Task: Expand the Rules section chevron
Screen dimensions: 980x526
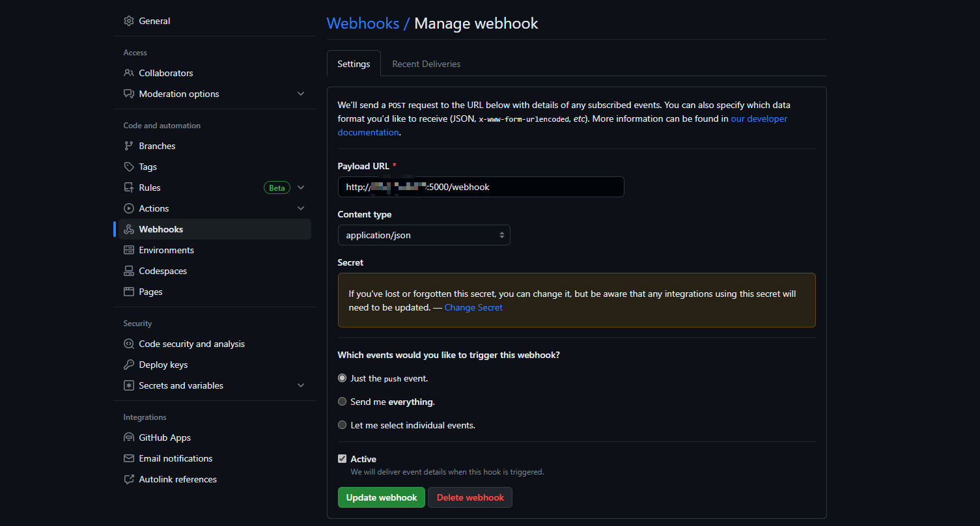Action: click(x=301, y=187)
